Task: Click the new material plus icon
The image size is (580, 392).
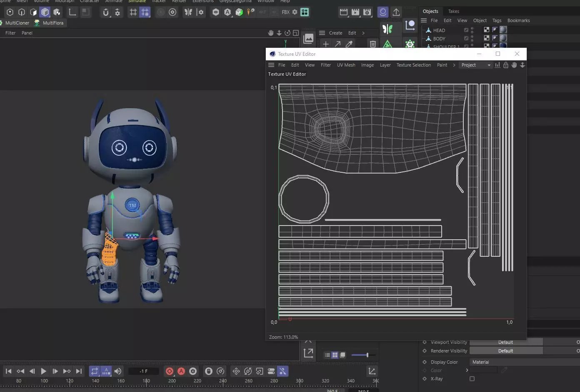Action: pyautogui.click(x=326, y=44)
